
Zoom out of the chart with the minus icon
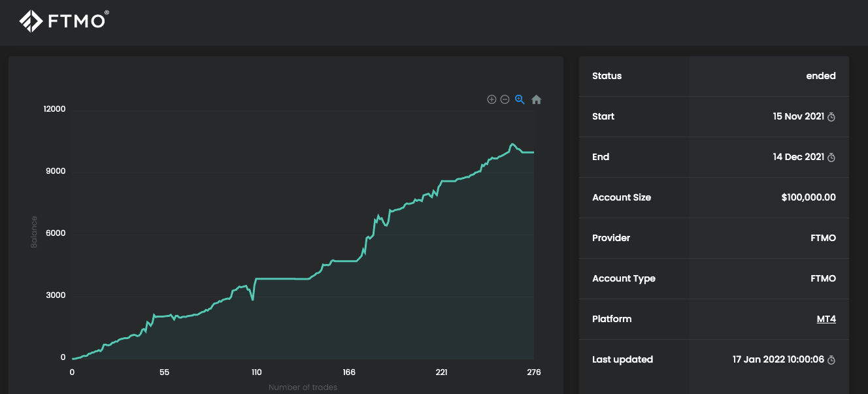pos(505,99)
